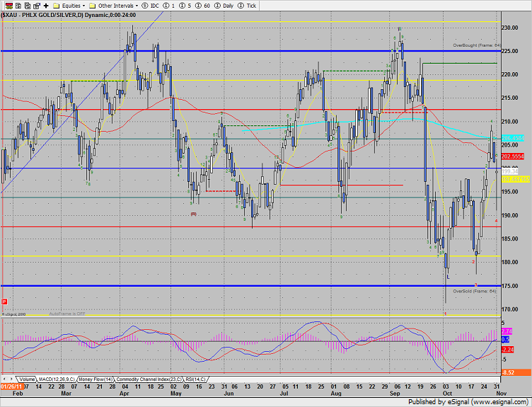Click the blue L low marker
This screenshot has width=532, height=407.
[449, 277]
